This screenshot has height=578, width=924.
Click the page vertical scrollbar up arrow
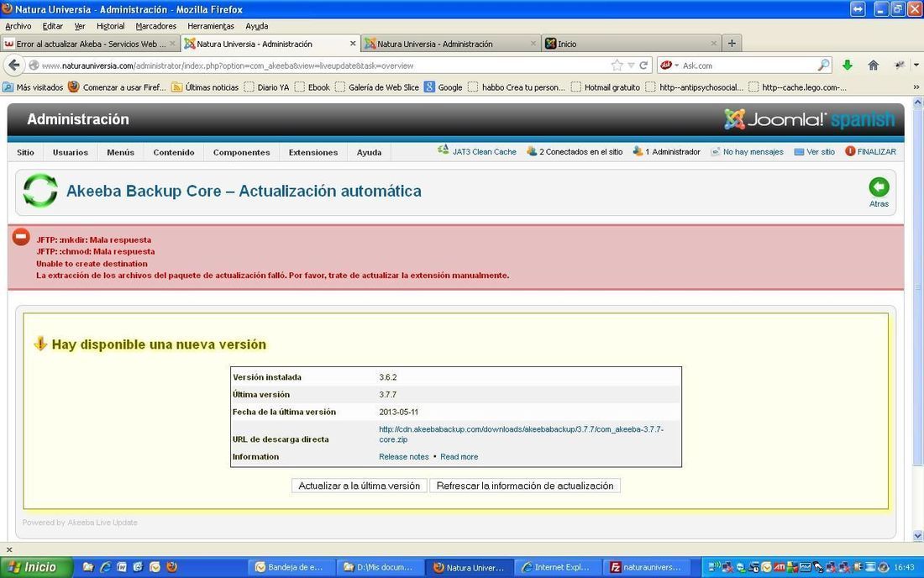pyautogui.click(x=917, y=102)
